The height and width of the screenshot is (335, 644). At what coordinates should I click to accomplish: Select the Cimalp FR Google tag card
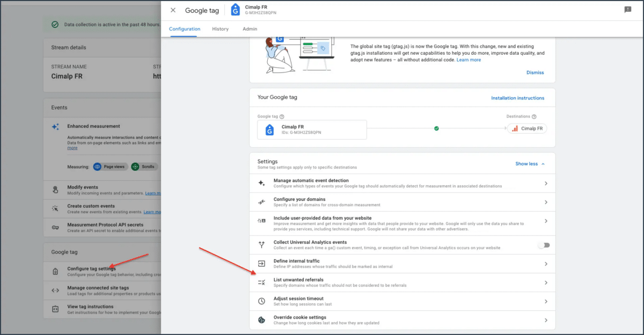[312, 129]
